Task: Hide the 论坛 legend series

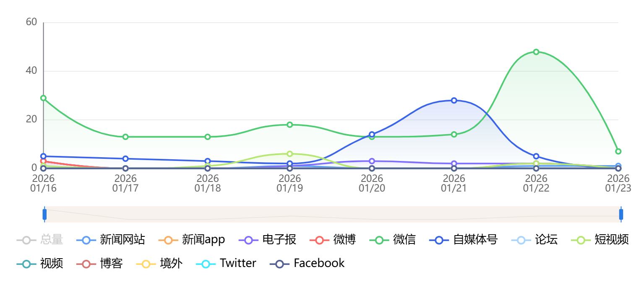Action: coord(535,240)
